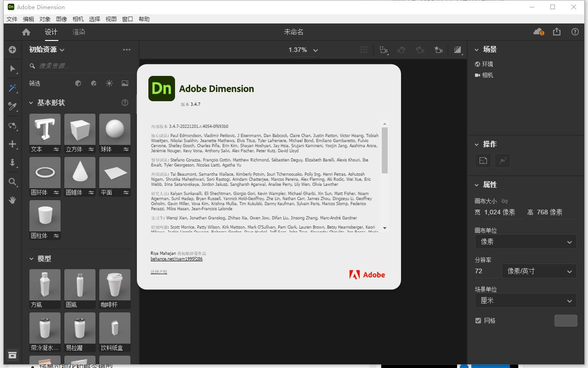Screen dimensions: 588x368
Task: Open the 场景单位 厘米 dropdown
Action: point(526,300)
